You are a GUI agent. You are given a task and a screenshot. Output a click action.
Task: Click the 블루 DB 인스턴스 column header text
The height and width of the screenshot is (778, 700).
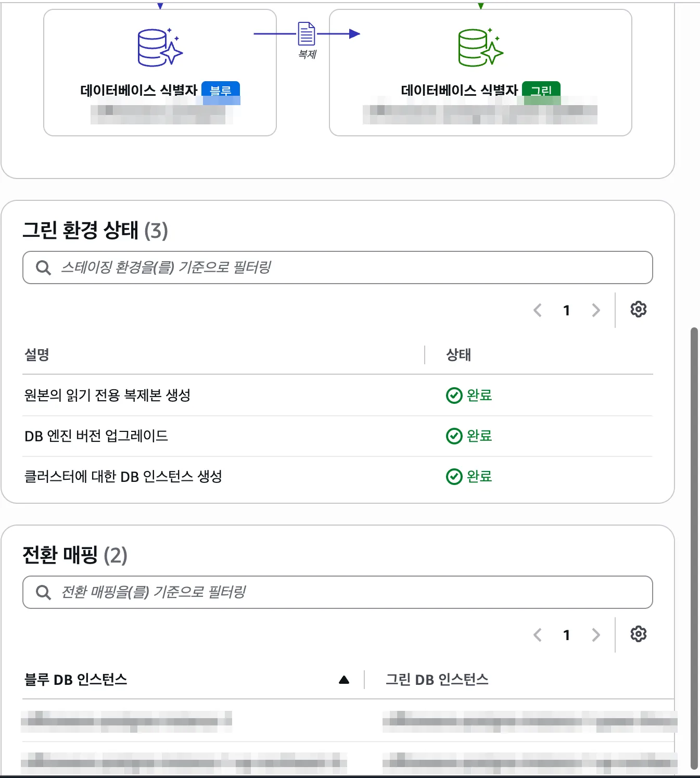pos(76,680)
